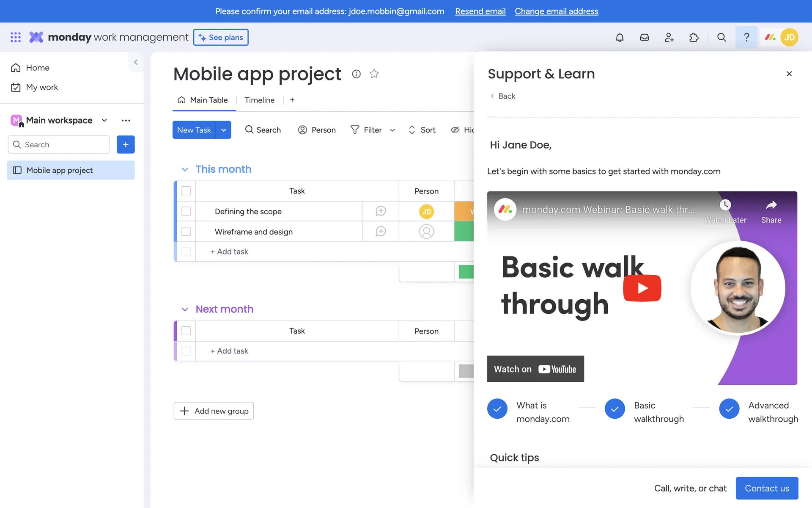Viewport: 812px width, 508px height.
Task: Play the Basic walk through video
Action: [642, 288]
